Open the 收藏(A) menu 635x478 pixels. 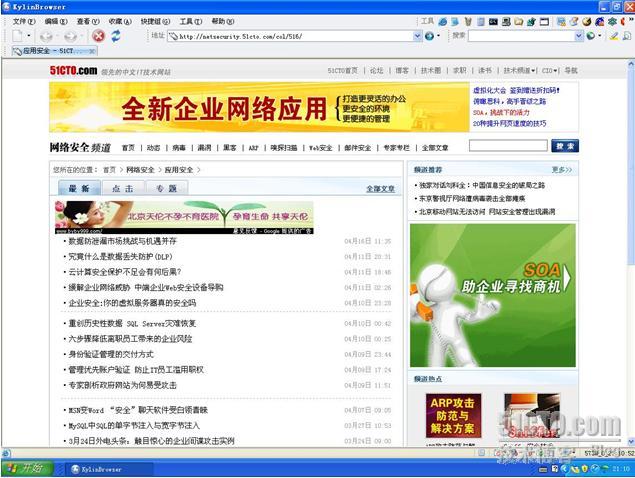[120, 21]
